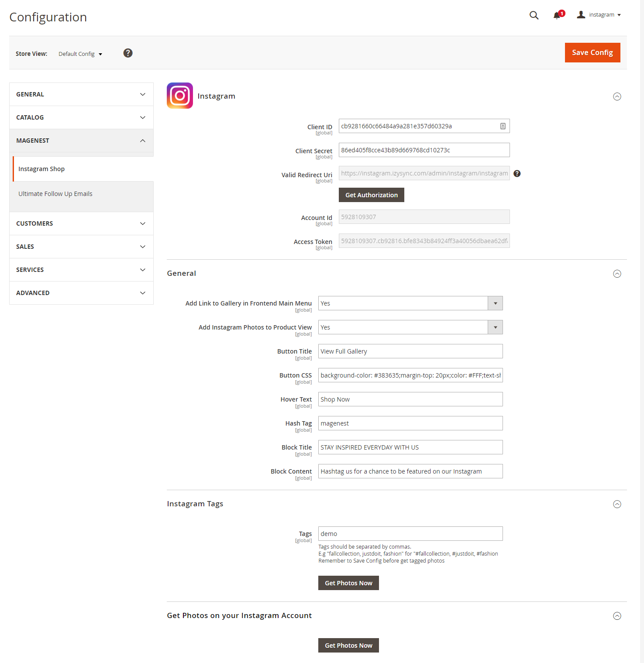The width and height of the screenshot is (644, 663).
Task: Click the Save Config button
Action: pyautogui.click(x=592, y=52)
